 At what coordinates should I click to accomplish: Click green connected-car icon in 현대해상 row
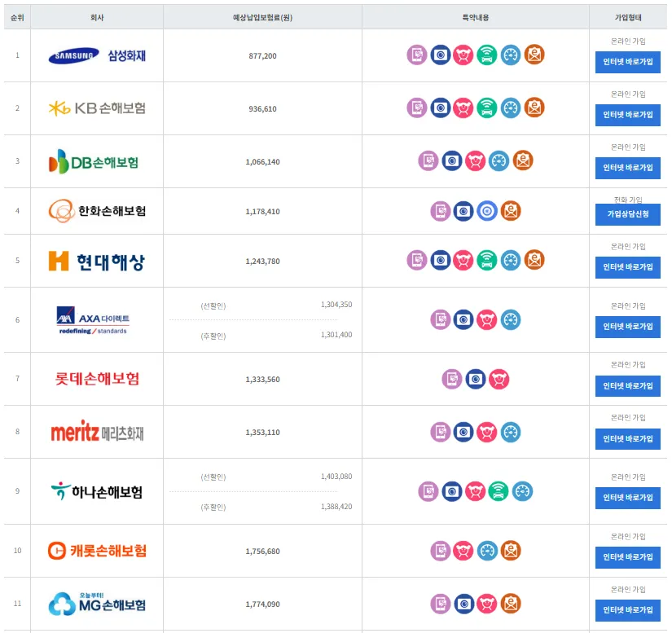(x=487, y=260)
